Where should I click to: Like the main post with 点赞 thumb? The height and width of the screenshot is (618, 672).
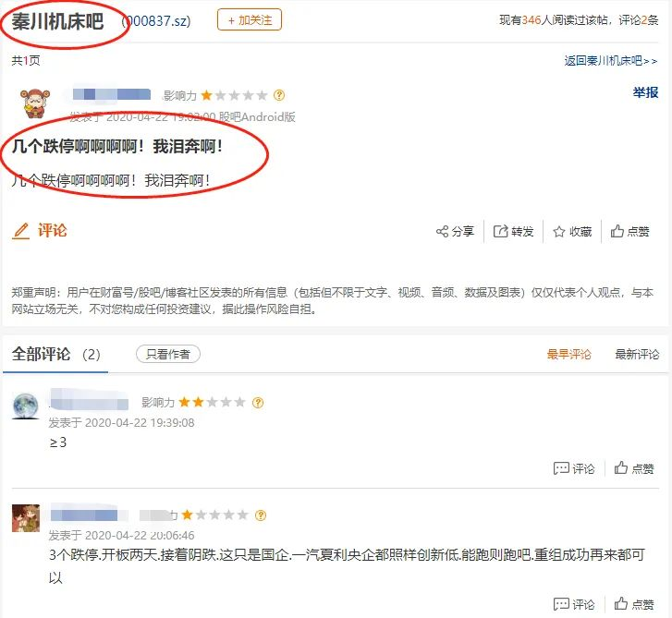(x=617, y=231)
